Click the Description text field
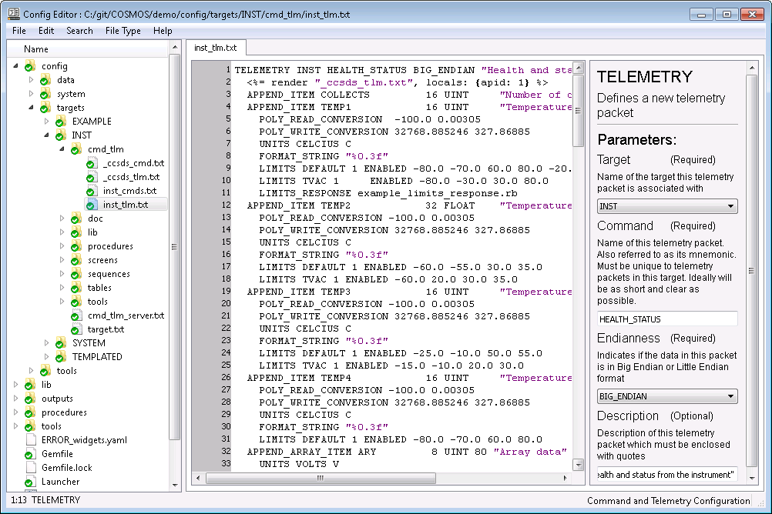 [667, 474]
